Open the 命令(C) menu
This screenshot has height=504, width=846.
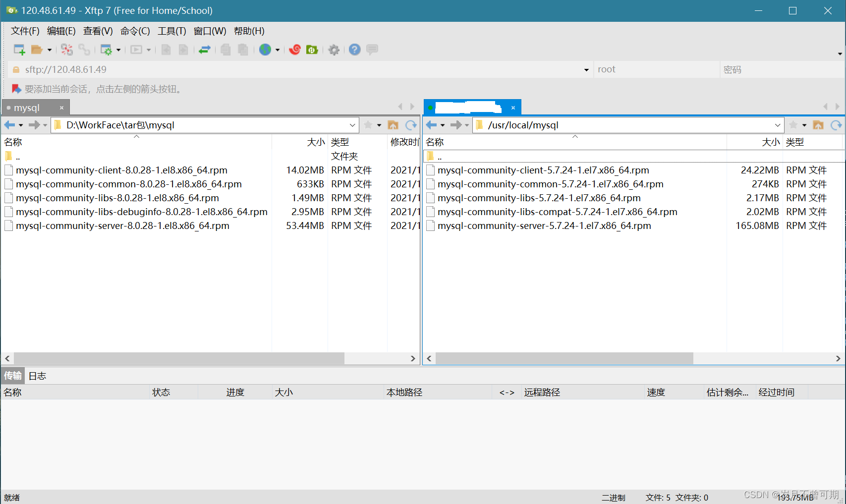[135, 31]
